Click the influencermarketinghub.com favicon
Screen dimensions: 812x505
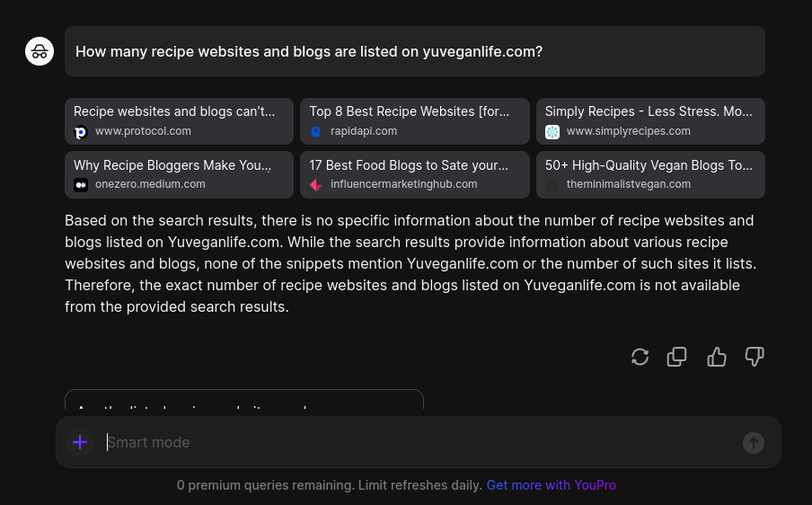click(x=316, y=185)
